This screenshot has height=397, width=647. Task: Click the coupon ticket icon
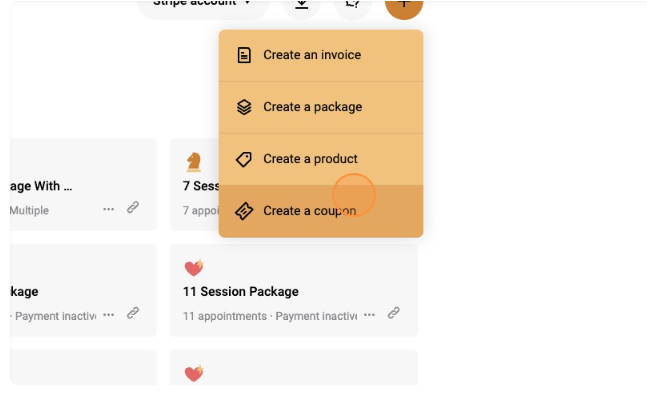(x=244, y=211)
